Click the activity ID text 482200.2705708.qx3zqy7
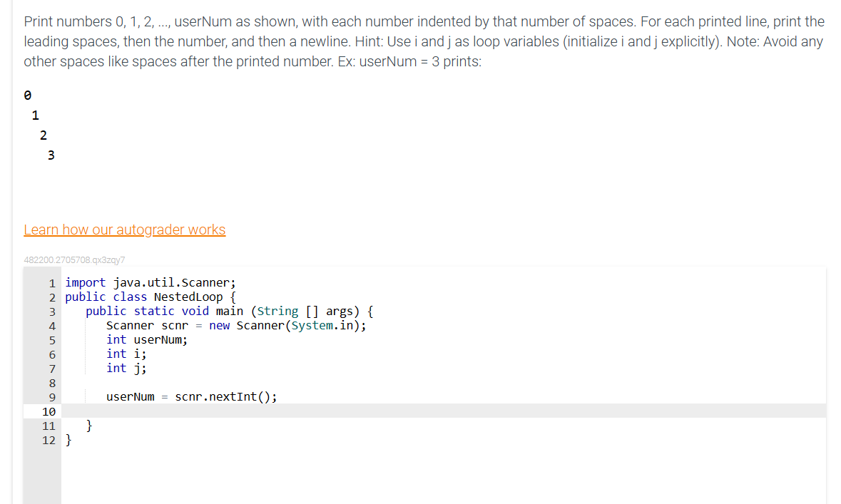The image size is (841, 504). (75, 260)
